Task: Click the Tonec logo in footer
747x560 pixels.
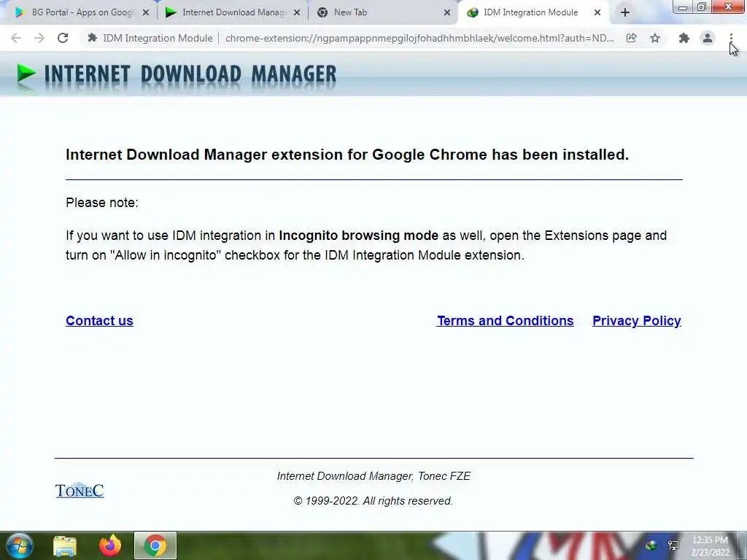Action: [80, 491]
